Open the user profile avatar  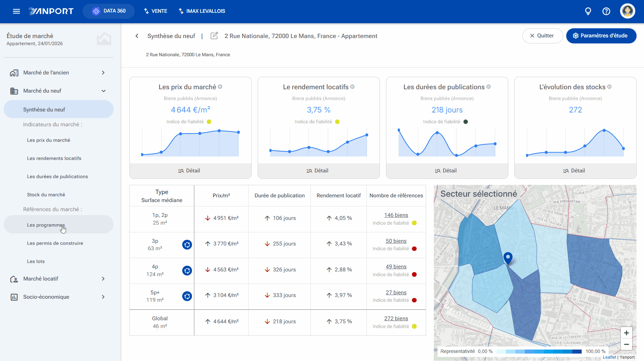click(627, 11)
